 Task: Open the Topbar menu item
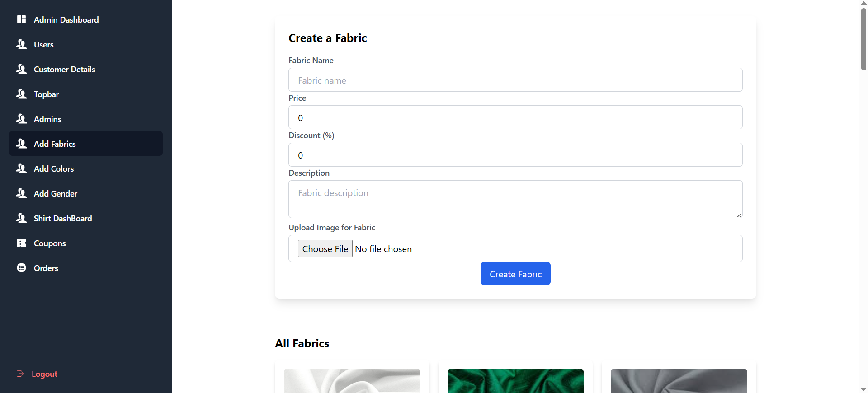coord(46,94)
